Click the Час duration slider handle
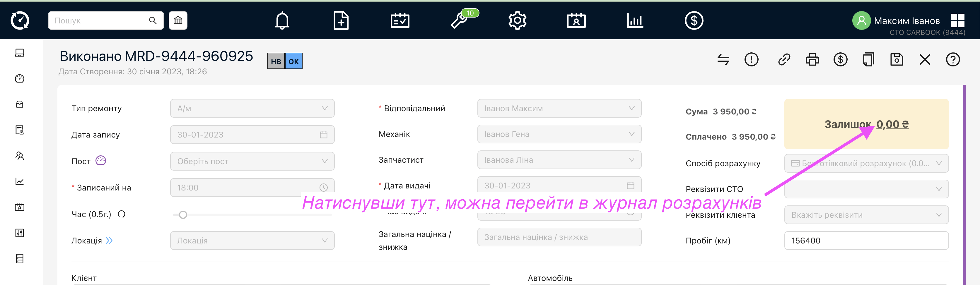The image size is (980, 285). (183, 215)
